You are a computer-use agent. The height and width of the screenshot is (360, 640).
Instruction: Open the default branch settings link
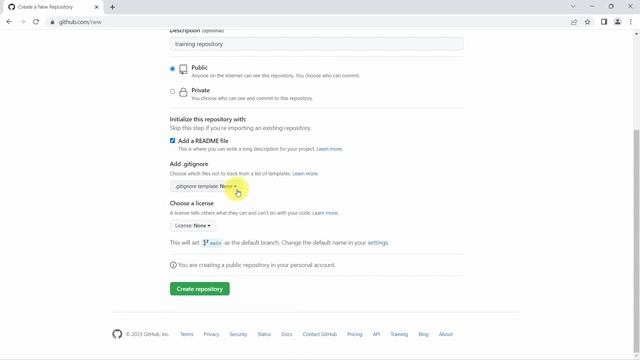378,242
